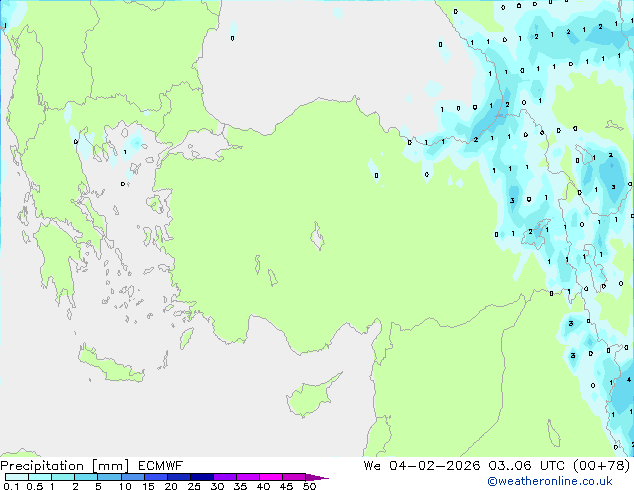Click the '30' legend value
634x490 pixels.
[x=217, y=486]
